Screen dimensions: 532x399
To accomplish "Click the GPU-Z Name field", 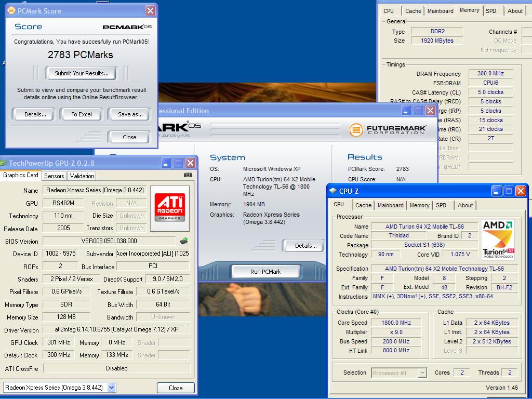I will coord(95,190).
